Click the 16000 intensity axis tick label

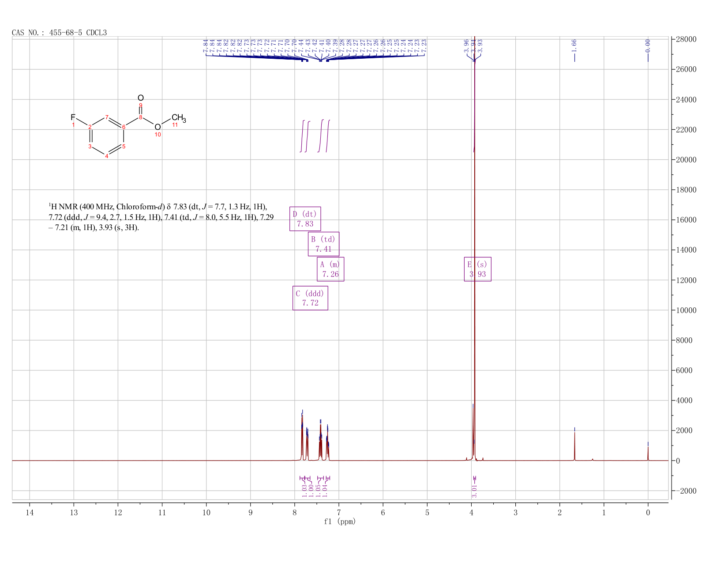click(x=686, y=220)
